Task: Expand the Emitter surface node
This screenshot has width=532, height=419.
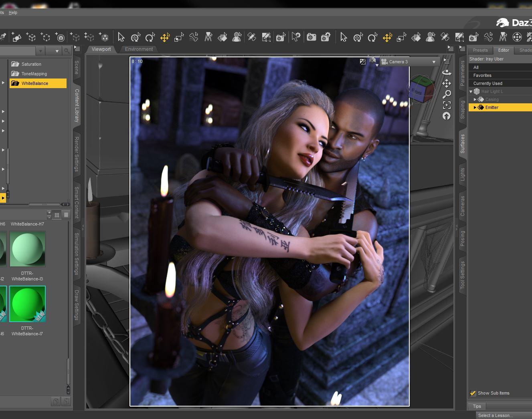Action: coord(475,107)
